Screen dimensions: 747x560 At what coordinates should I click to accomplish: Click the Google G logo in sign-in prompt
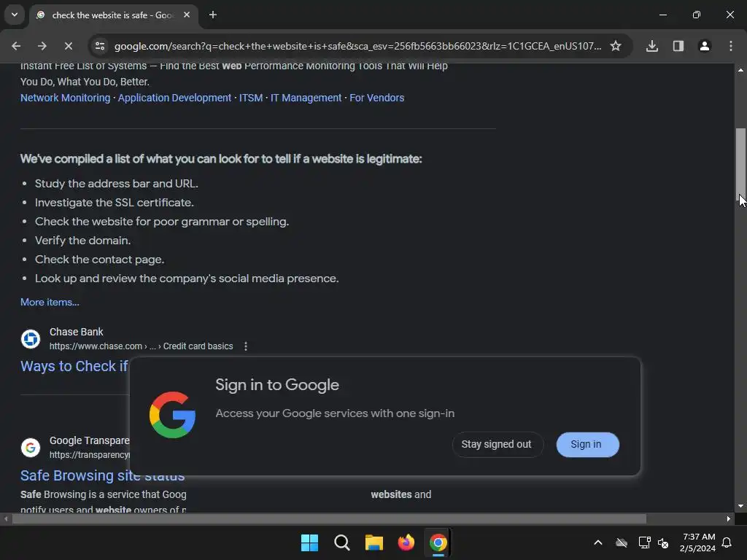pos(172,415)
